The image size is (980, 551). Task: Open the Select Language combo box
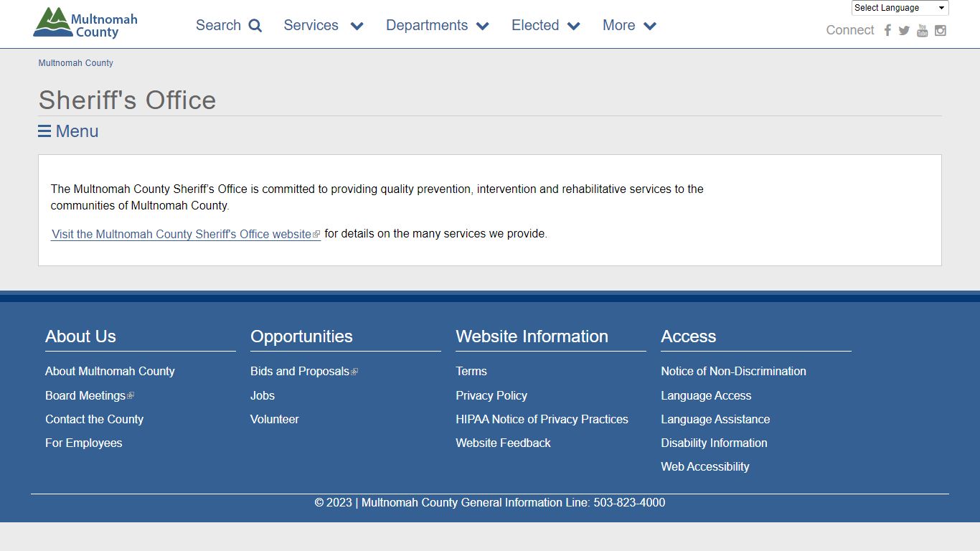pyautogui.click(x=900, y=8)
